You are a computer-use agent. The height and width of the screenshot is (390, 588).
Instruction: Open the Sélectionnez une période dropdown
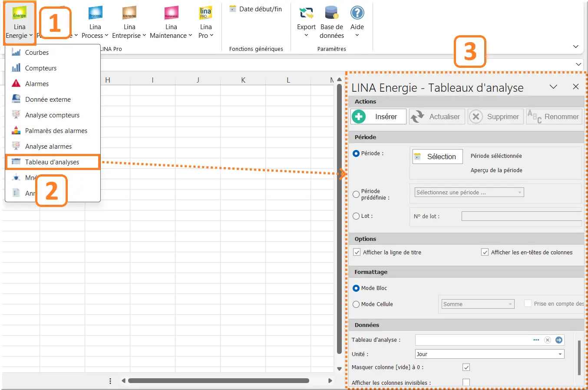point(469,192)
